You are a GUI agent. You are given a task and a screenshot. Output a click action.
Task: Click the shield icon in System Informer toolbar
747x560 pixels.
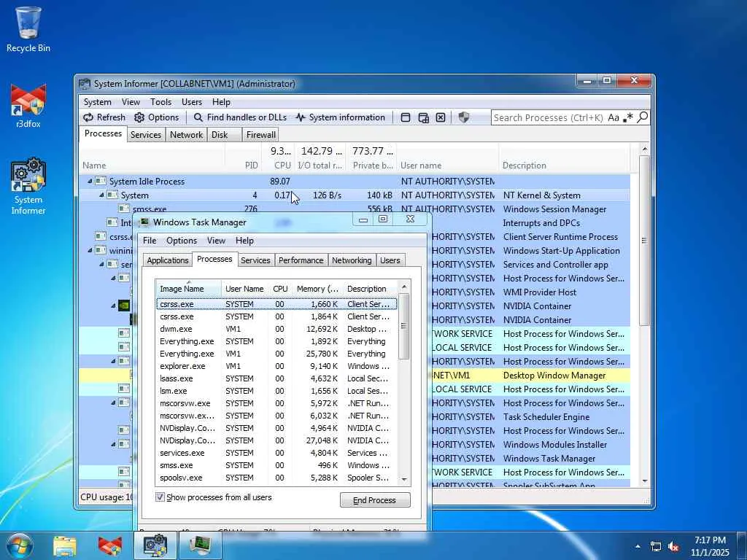click(x=463, y=117)
